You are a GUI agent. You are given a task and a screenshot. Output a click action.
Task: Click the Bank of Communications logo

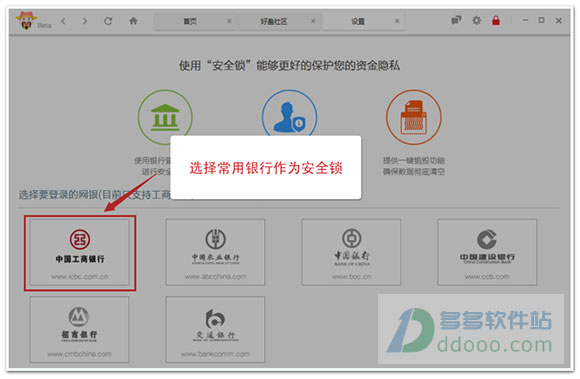tap(215, 318)
